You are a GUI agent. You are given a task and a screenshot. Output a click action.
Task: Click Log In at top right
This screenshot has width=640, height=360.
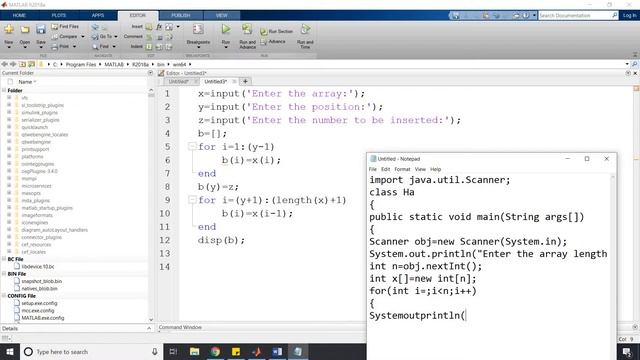(x=629, y=16)
